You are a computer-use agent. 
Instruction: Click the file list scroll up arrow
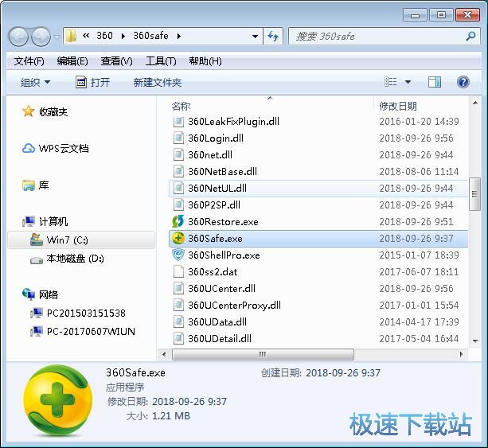(475, 103)
